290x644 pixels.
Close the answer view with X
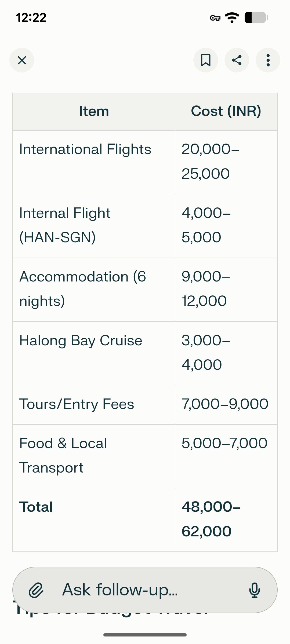click(22, 60)
